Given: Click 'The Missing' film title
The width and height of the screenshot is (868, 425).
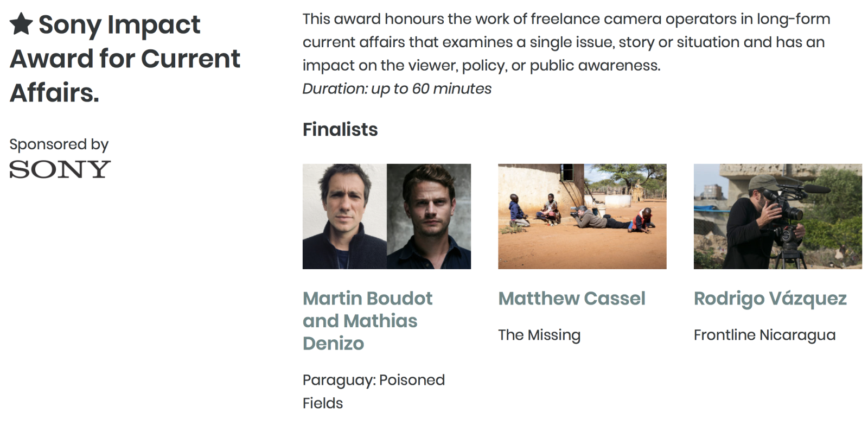Looking at the screenshot, I should [x=539, y=335].
